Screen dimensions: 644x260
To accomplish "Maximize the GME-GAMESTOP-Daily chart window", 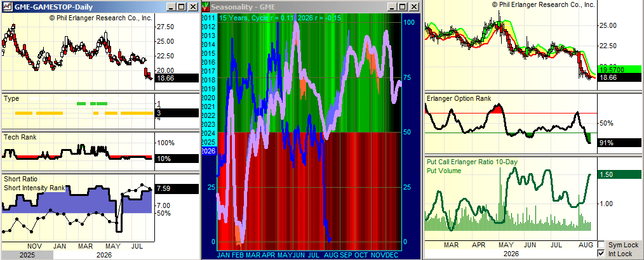I will tap(182, 7).
